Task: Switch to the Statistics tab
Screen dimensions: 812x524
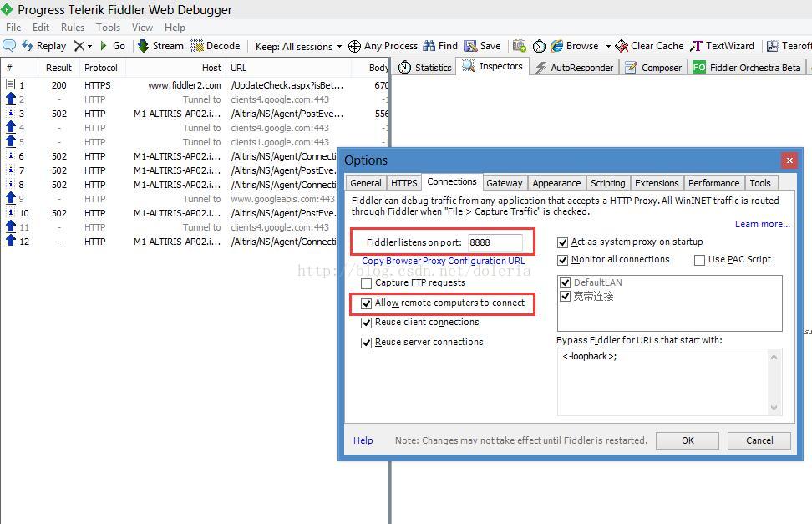Action: (x=424, y=68)
